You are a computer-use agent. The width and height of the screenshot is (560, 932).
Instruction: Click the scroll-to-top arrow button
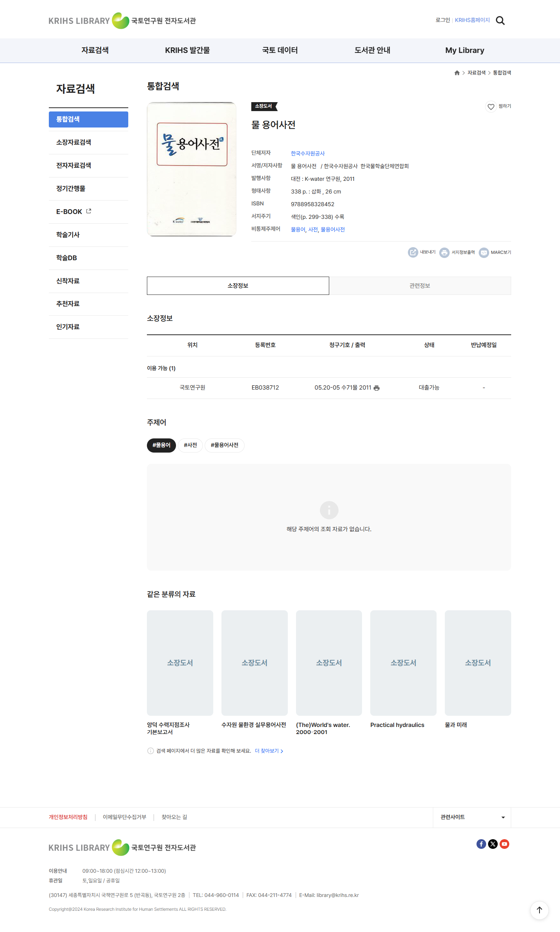(539, 910)
